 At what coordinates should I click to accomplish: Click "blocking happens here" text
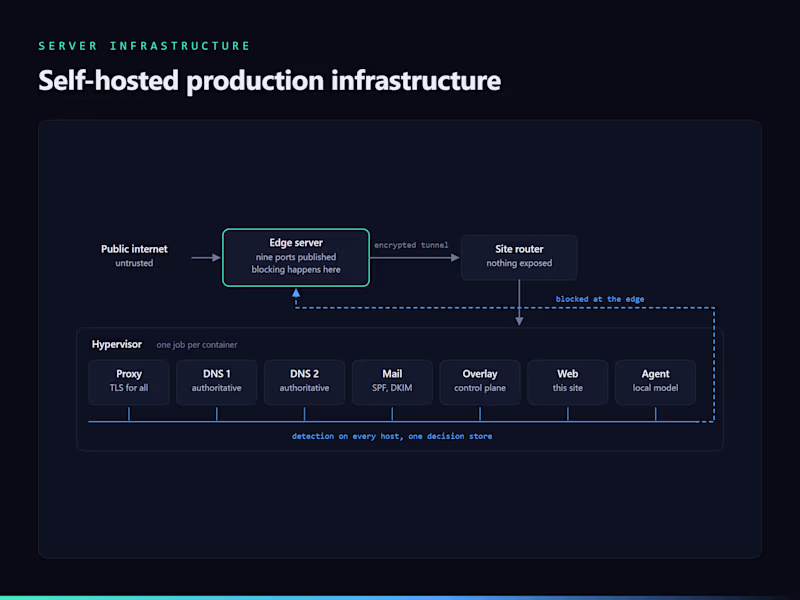(296, 269)
